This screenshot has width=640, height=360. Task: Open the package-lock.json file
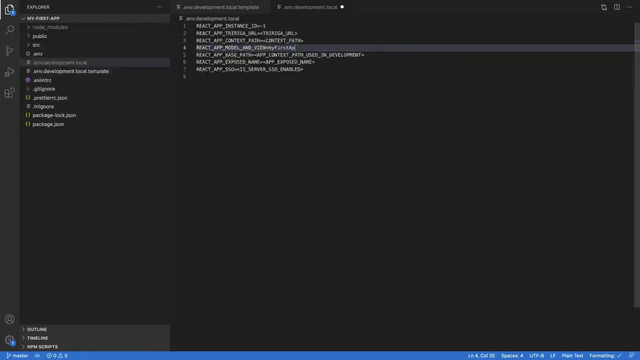(54, 115)
